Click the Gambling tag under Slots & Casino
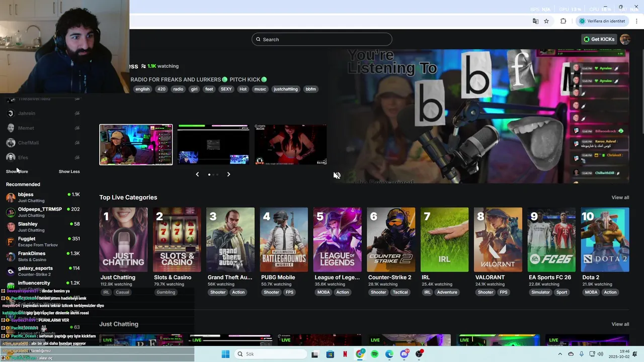Image resolution: width=644 pixels, height=362 pixels. coord(166,292)
